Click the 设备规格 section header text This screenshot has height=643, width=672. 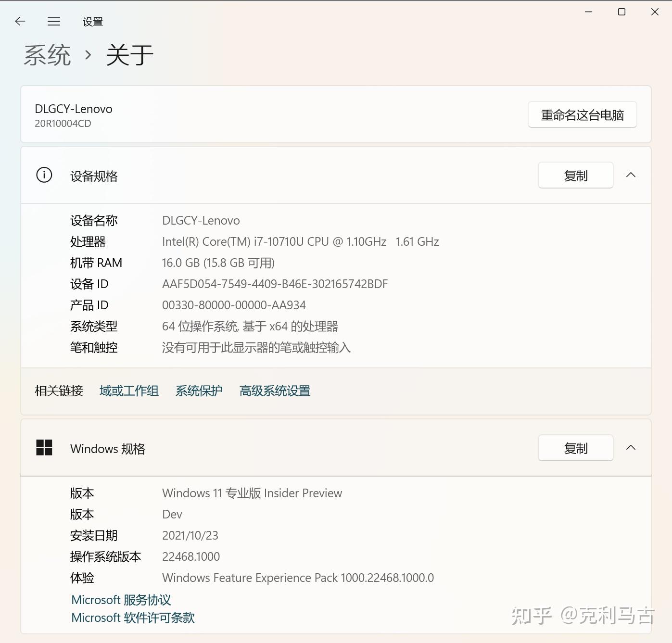pyautogui.click(x=94, y=176)
